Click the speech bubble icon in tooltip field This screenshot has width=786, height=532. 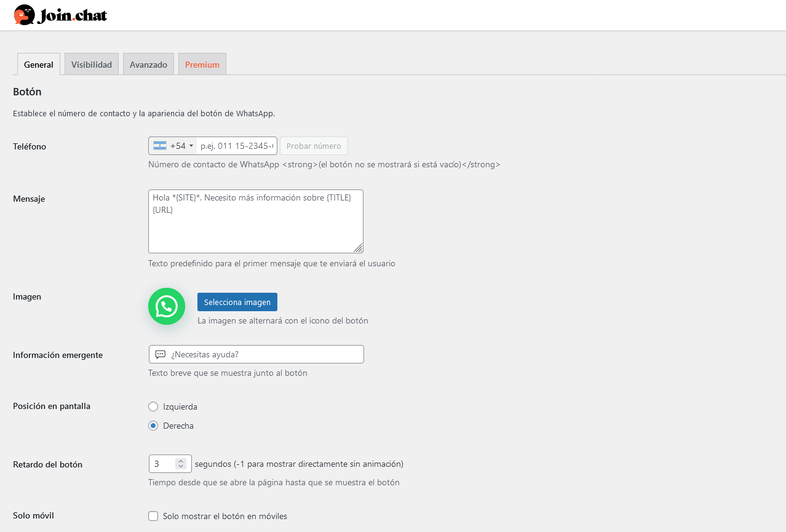pos(161,354)
